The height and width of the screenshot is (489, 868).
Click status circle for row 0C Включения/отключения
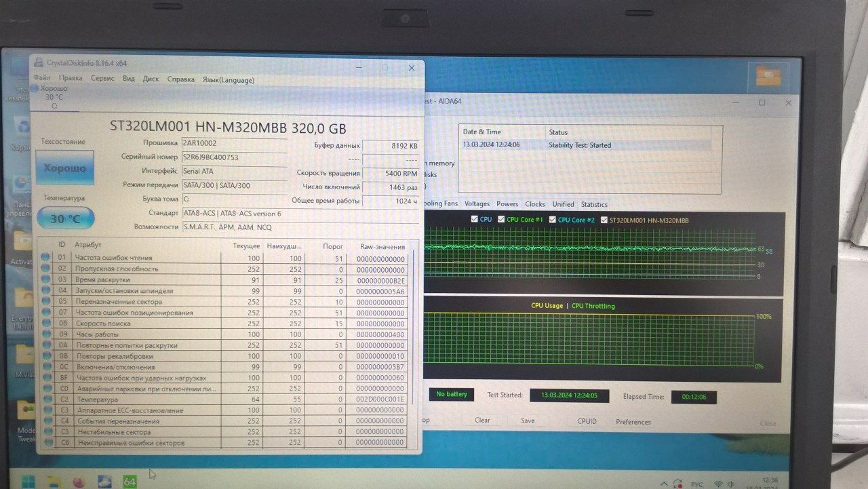45,367
